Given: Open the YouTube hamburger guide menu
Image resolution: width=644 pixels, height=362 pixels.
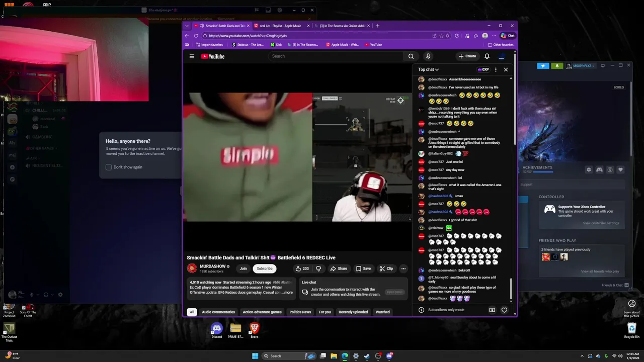Looking at the screenshot, I should 192,56.
